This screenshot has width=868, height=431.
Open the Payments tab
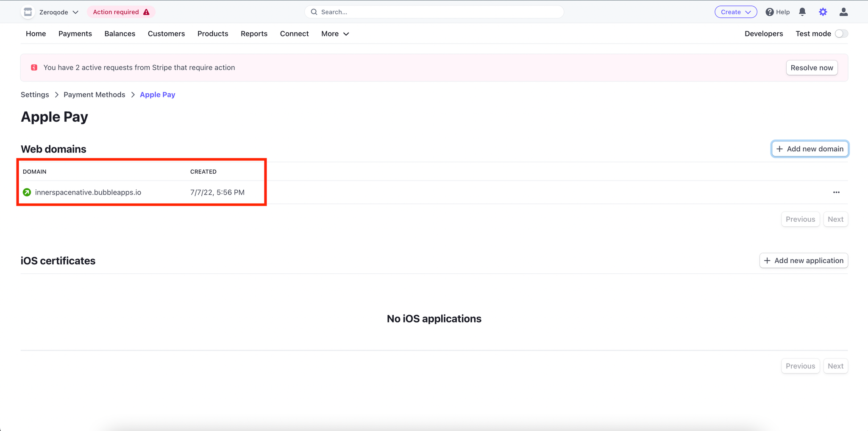(x=75, y=33)
